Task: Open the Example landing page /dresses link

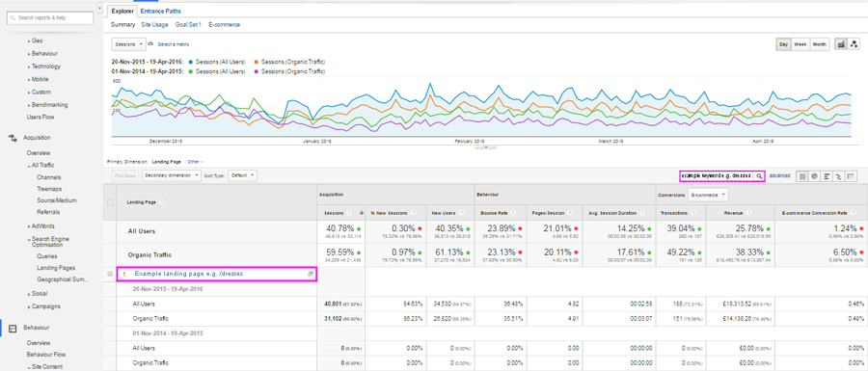Action: click(x=189, y=274)
